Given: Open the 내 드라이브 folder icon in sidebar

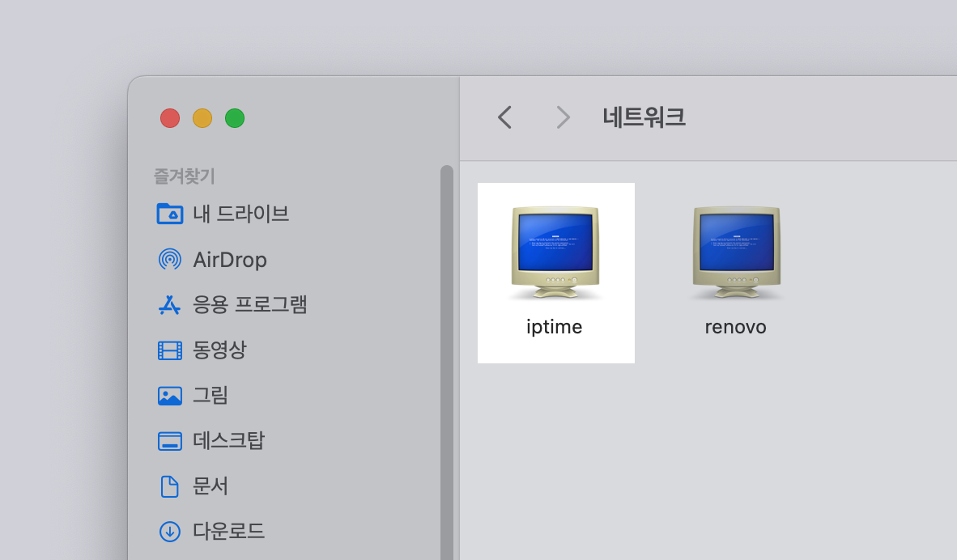Looking at the screenshot, I should [170, 214].
